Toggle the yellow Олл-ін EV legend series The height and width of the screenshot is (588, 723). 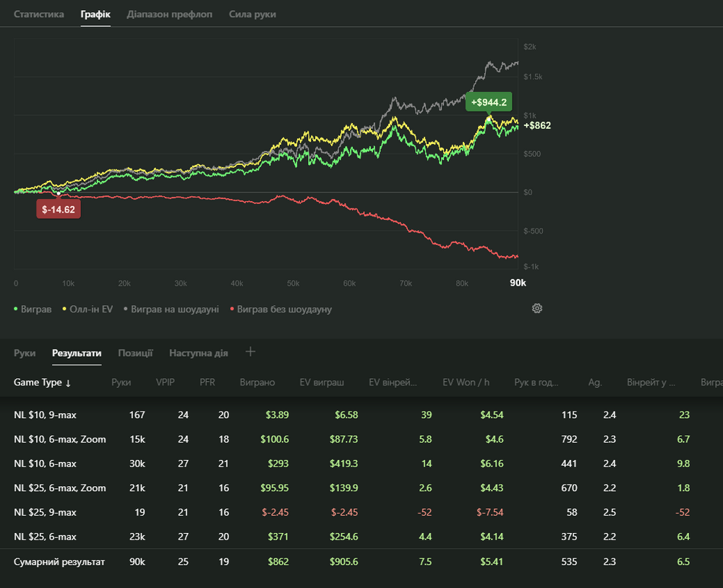(x=88, y=309)
